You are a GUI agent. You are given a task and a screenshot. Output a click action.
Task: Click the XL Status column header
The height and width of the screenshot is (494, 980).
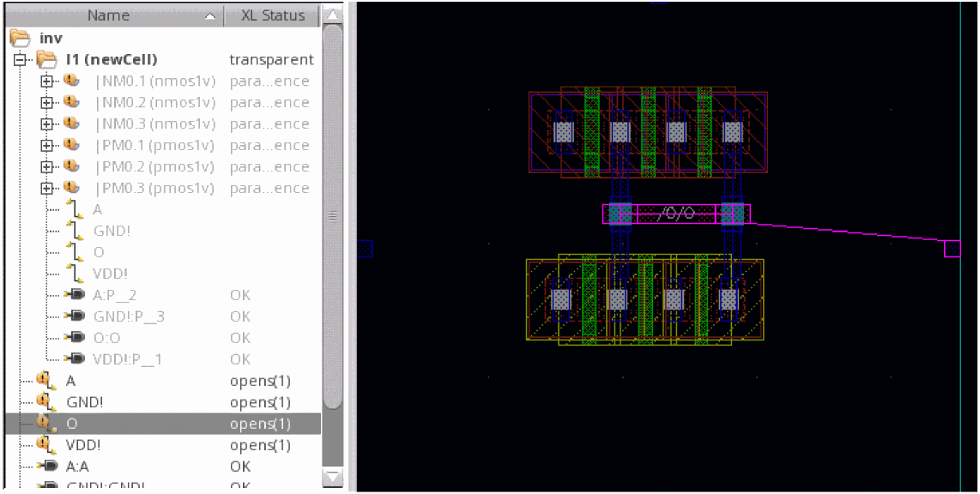click(x=271, y=15)
